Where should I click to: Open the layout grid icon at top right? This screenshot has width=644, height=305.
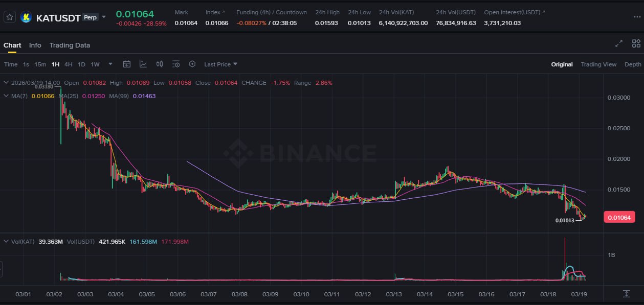pyautogui.click(x=636, y=44)
